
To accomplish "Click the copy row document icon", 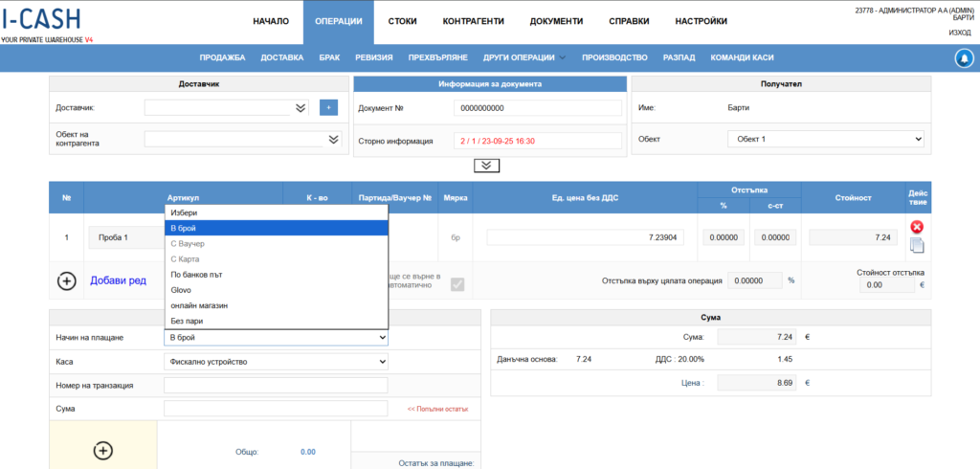I will (916, 245).
